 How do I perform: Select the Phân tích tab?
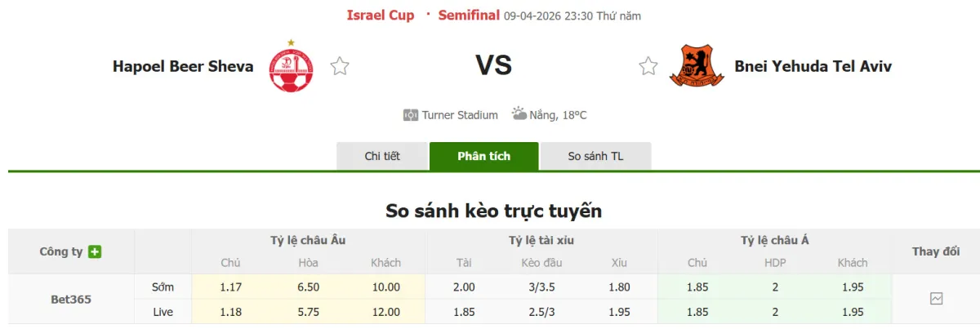tap(484, 156)
